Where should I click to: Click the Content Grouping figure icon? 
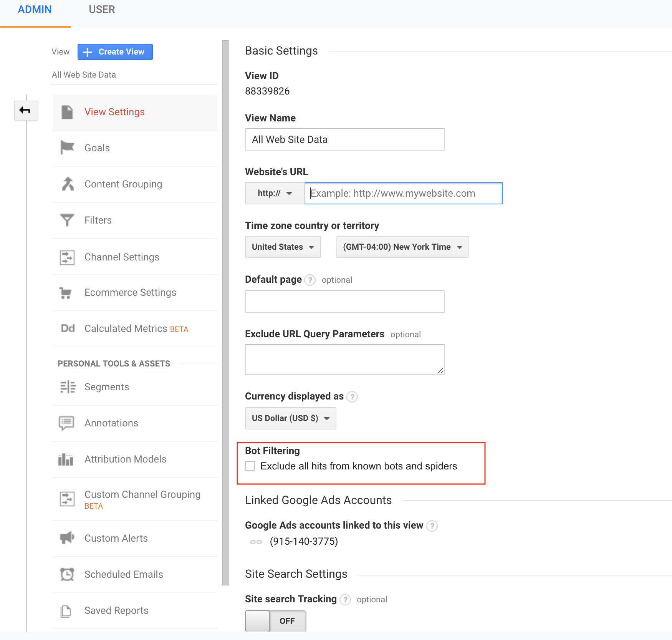pyautogui.click(x=68, y=184)
